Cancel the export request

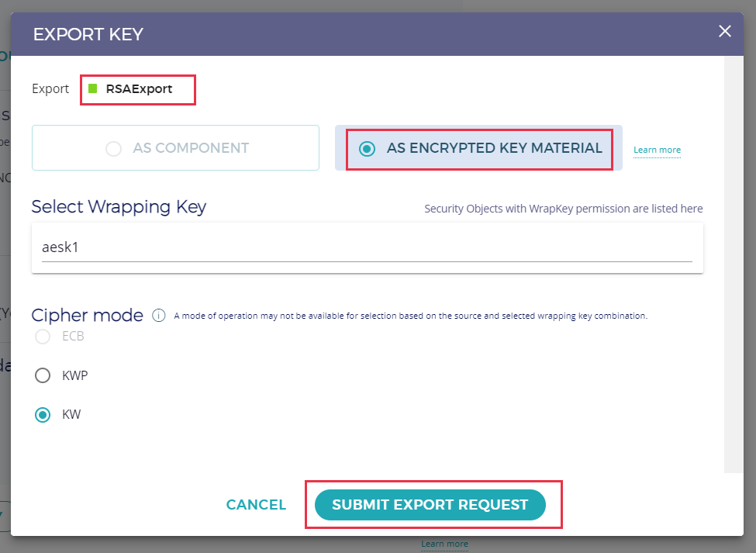(x=256, y=505)
